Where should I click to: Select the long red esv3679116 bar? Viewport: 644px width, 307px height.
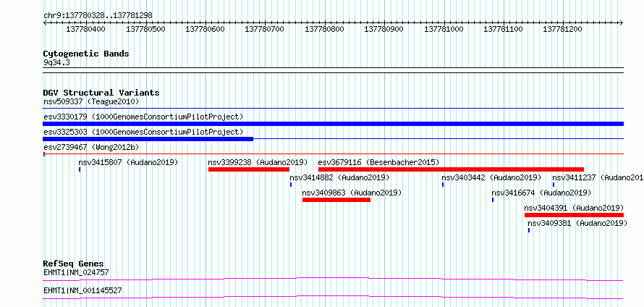coord(451,169)
